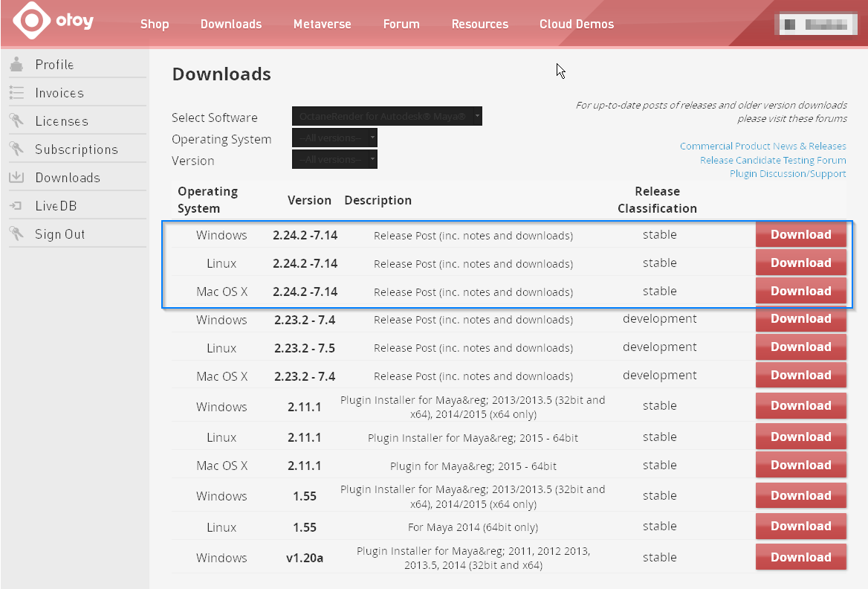Click the "Description" column header
The width and height of the screenshot is (868, 589).
point(378,200)
